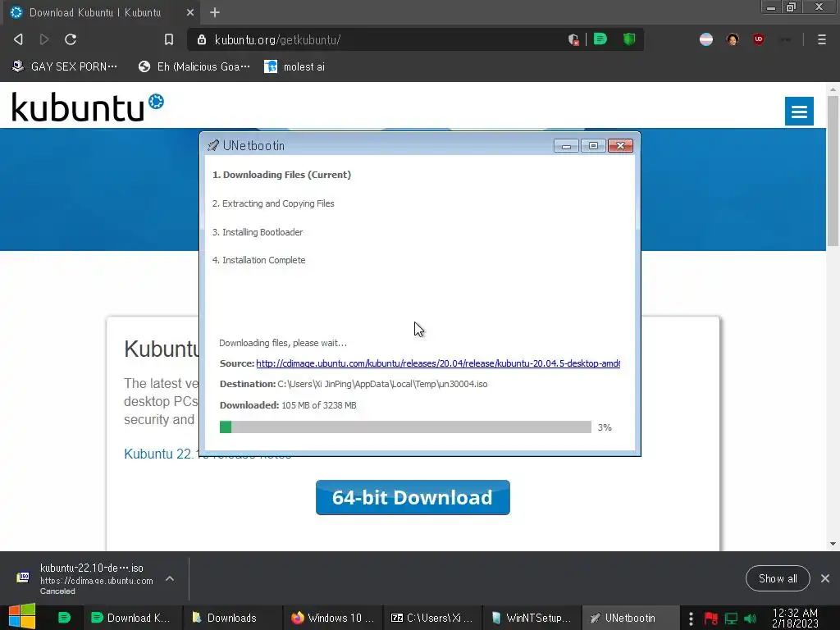Open the volume speaker tray icon

750,619
